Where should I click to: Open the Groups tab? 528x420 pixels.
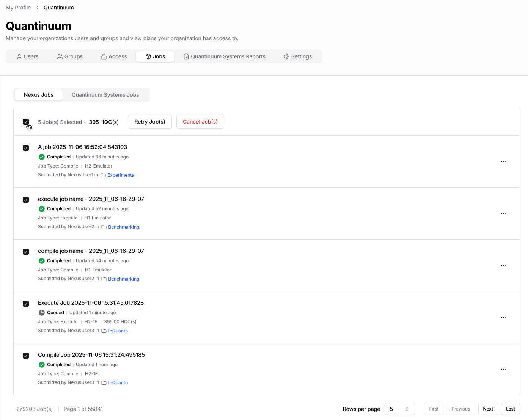[x=70, y=56]
